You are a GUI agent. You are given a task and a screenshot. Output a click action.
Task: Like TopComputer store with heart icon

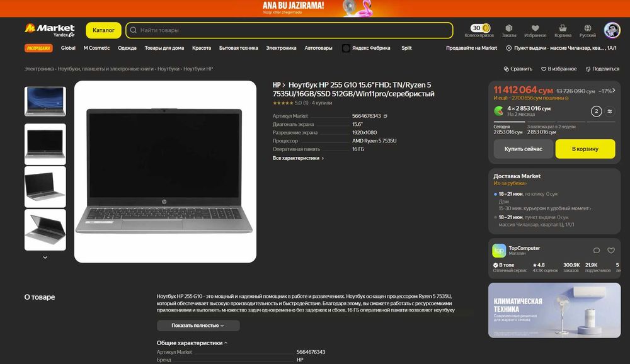click(x=610, y=250)
